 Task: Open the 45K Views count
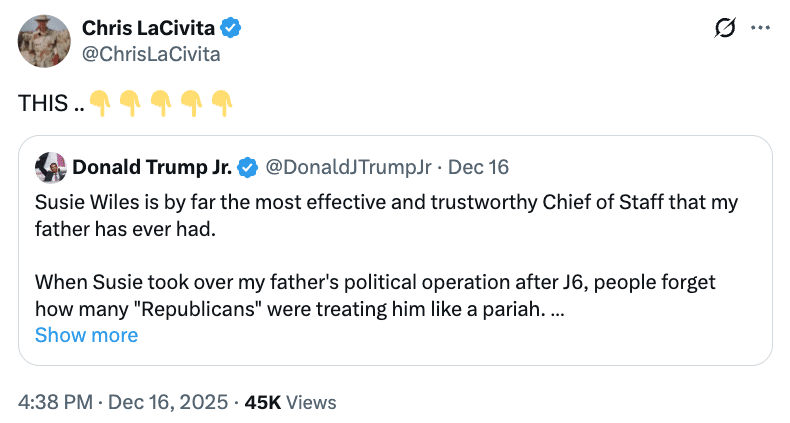coord(290,402)
